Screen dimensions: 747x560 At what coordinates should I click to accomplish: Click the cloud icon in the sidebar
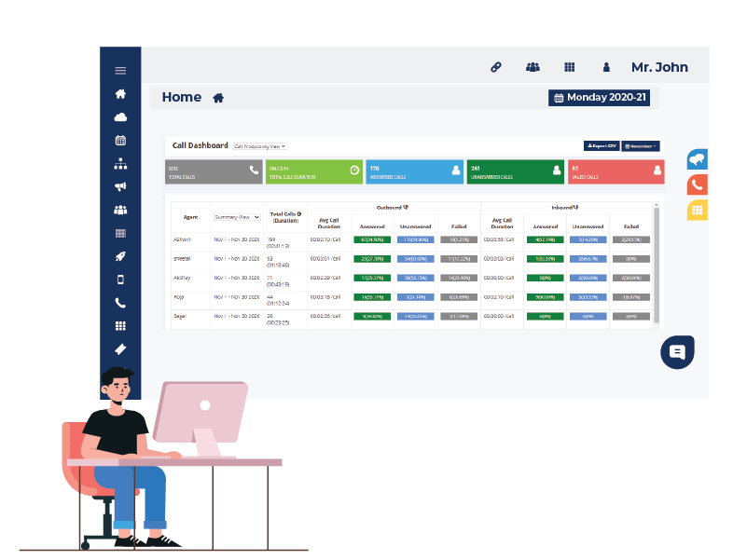[120, 117]
